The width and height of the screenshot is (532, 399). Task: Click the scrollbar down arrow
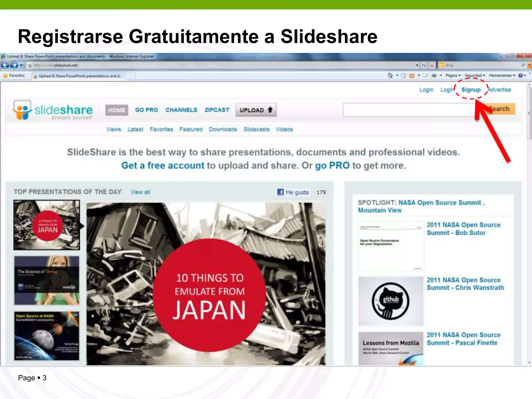click(x=530, y=363)
